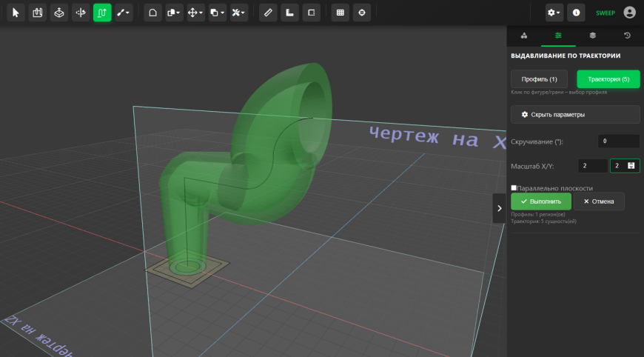Click the SWEEP mode label
The height and width of the screenshot is (357, 644).
[x=606, y=13]
